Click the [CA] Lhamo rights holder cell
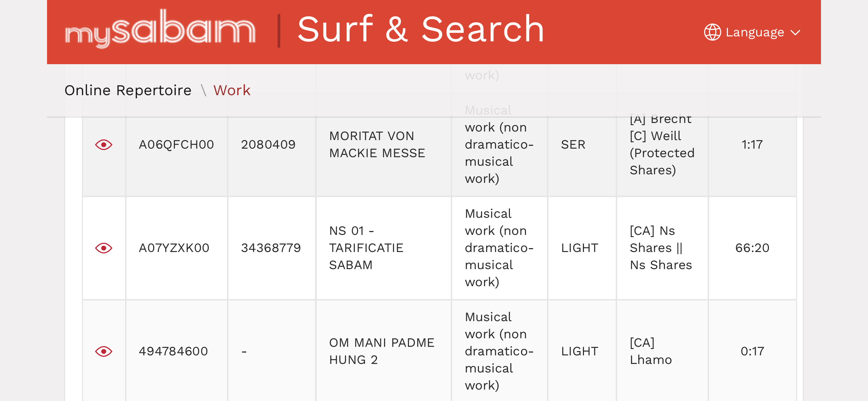868x401 pixels. [651, 351]
